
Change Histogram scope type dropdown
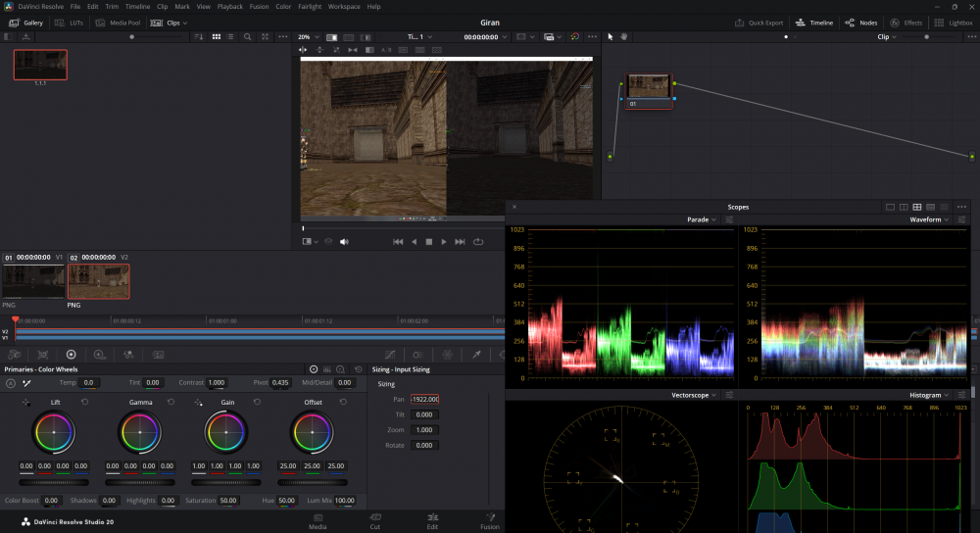[x=929, y=395]
